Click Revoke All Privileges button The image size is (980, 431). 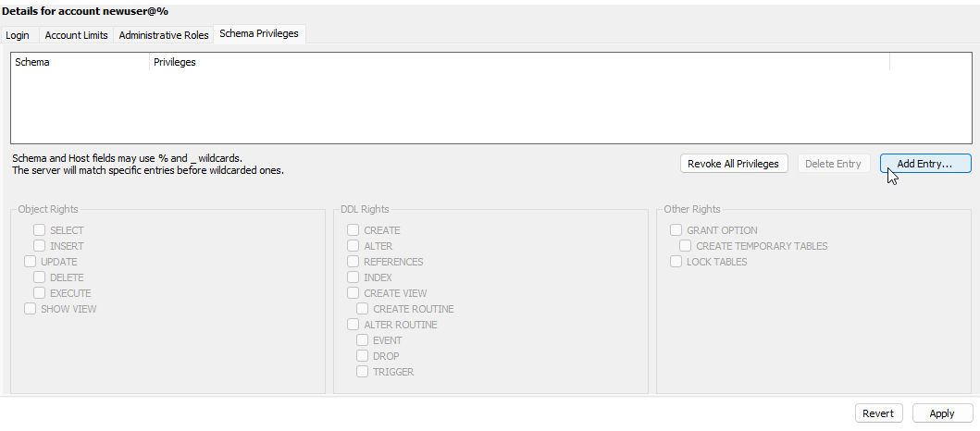point(734,164)
